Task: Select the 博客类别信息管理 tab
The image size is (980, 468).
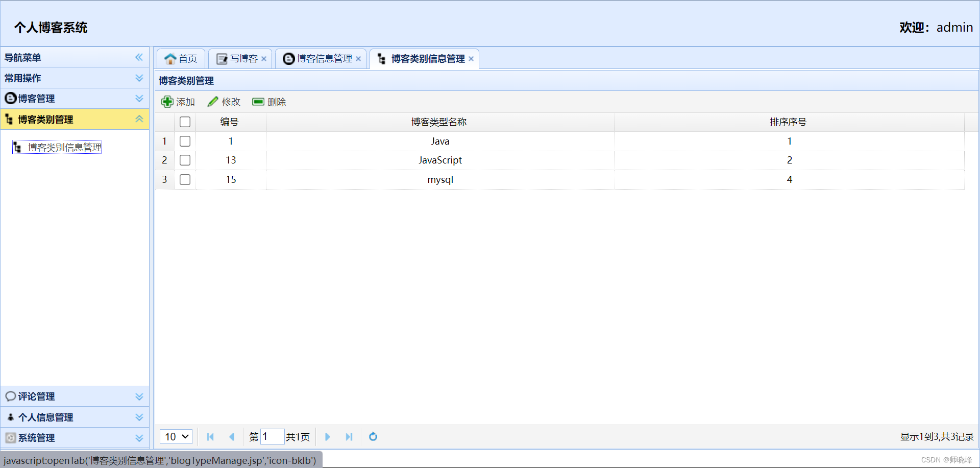Action: 424,59
